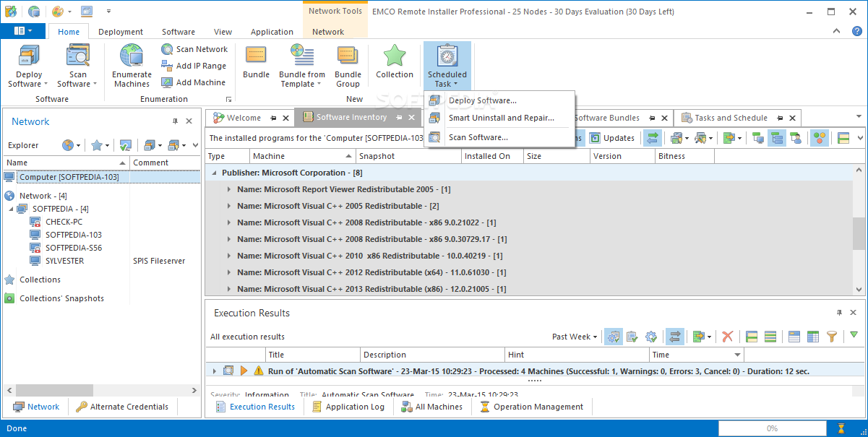Toggle the machine-with-user view button in the inventory toolbar
This screenshot has width=868, height=437.
tap(796, 138)
